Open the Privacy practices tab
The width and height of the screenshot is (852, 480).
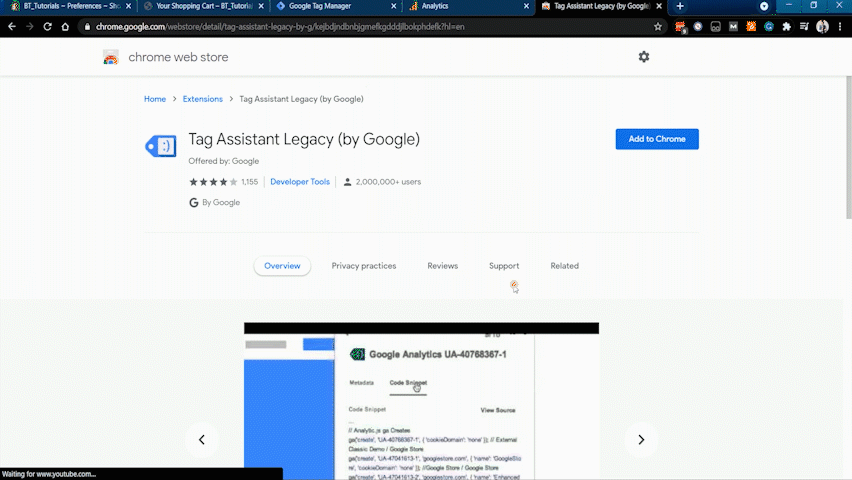click(x=364, y=266)
